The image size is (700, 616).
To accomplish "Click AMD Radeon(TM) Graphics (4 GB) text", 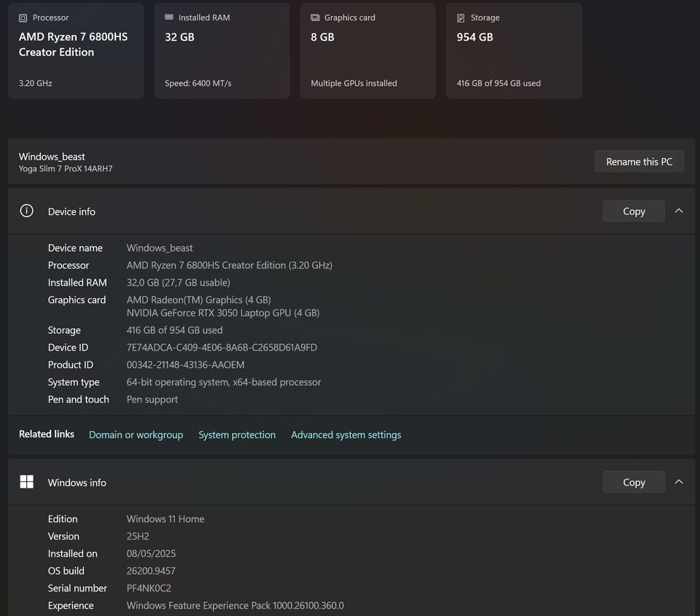I will click(198, 300).
